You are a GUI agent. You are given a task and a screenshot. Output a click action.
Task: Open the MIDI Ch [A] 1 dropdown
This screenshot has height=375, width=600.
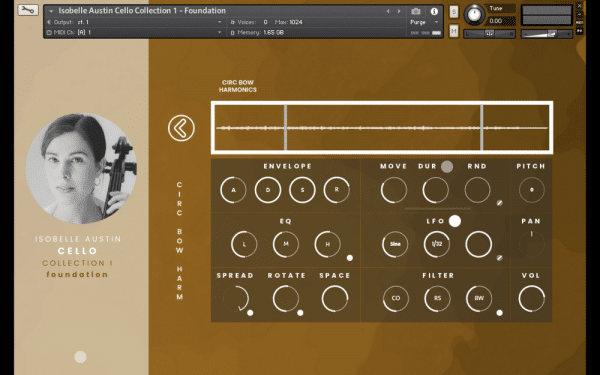point(134,33)
